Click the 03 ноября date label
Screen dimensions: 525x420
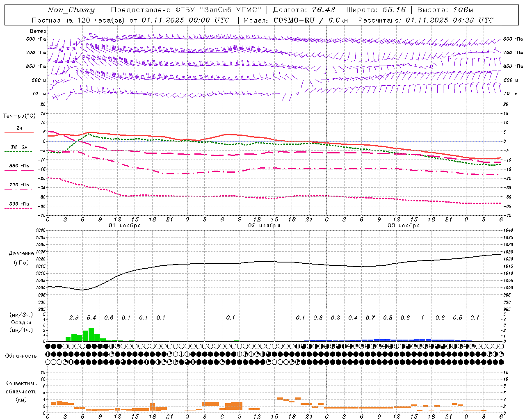[x=404, y=226]
